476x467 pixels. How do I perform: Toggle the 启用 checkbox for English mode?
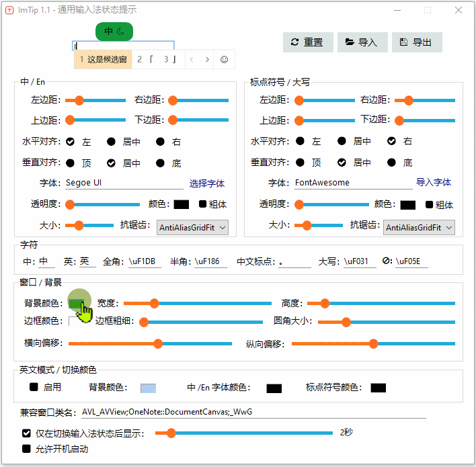click(34, 387)
